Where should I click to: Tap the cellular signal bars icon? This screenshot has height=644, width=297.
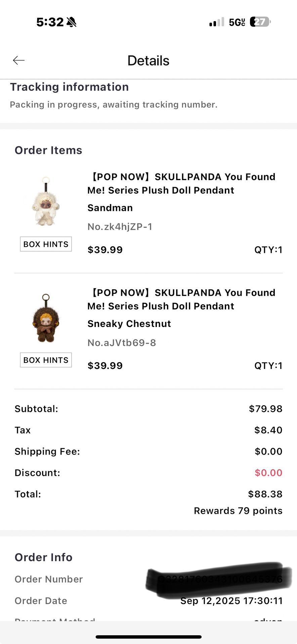216,22
